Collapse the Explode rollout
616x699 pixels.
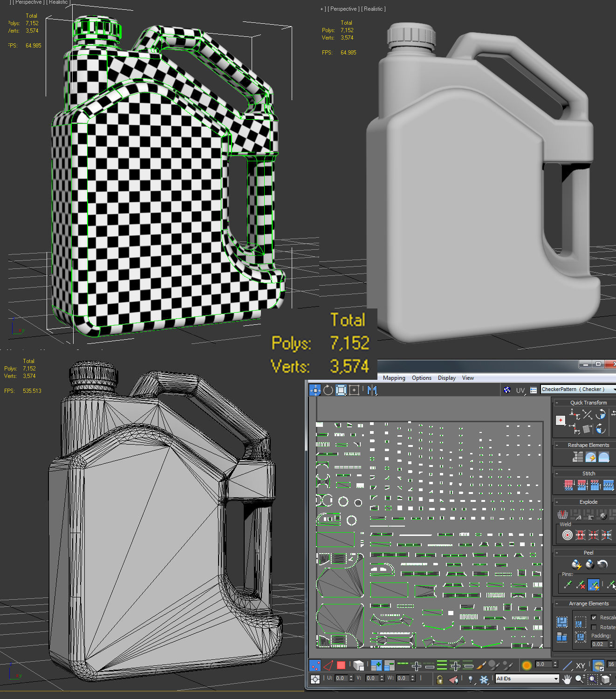(557, 502)
